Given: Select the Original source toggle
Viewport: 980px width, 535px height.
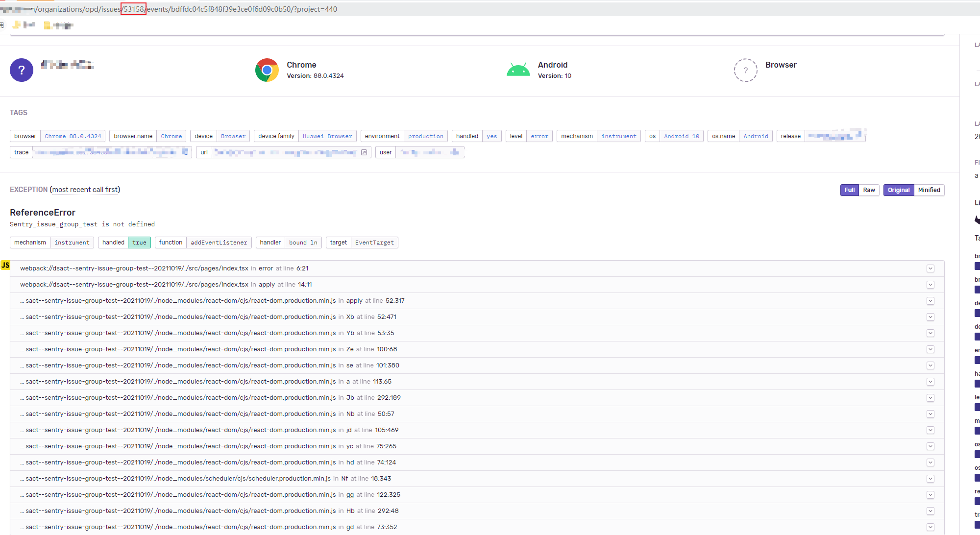Looking at the screenshot, I should tap(898, 190).
